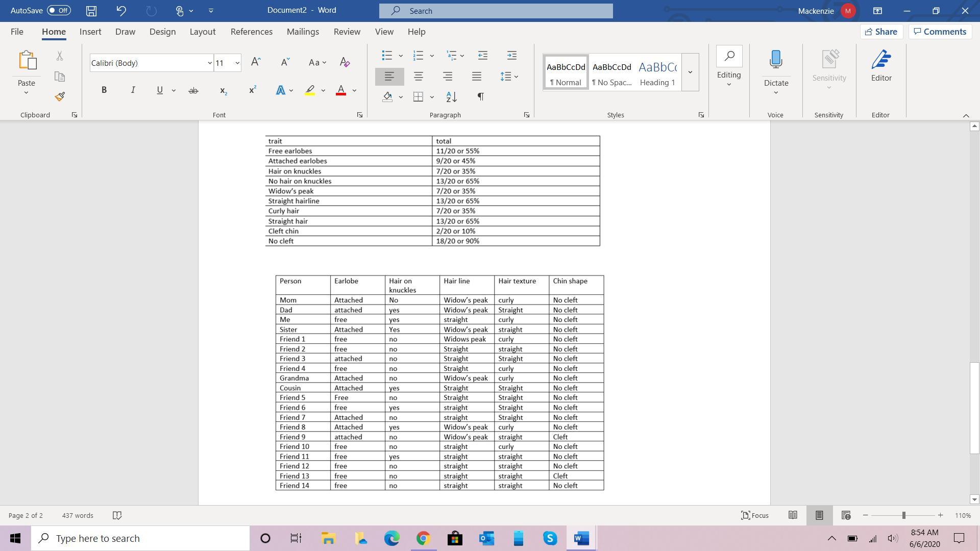Toggle Italic formatting

[x=133, y=90]
